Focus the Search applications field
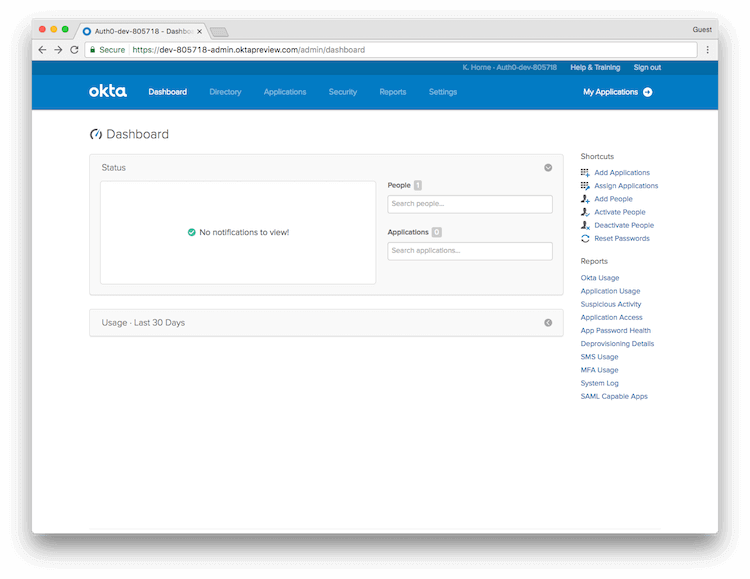The height and width of the screenshot is (579, 750). pyautogui.click(x=469, y=251)
